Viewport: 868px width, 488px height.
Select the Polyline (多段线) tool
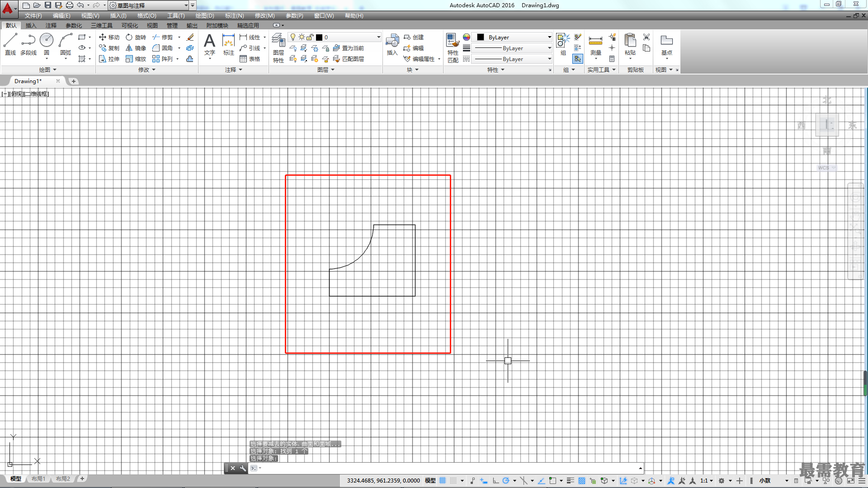coord(28,44)
